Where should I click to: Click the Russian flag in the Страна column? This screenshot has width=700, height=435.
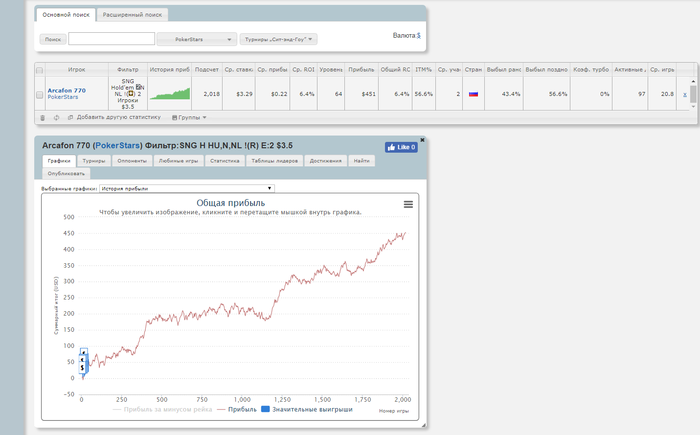(x=473, y=94)
